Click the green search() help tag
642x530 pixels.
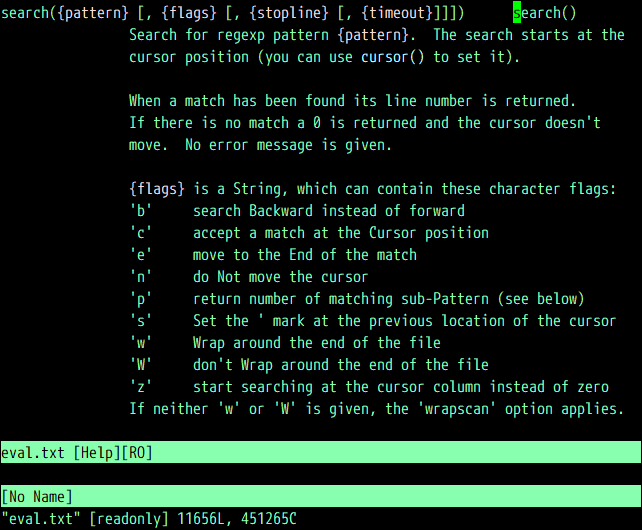[544, 13]
